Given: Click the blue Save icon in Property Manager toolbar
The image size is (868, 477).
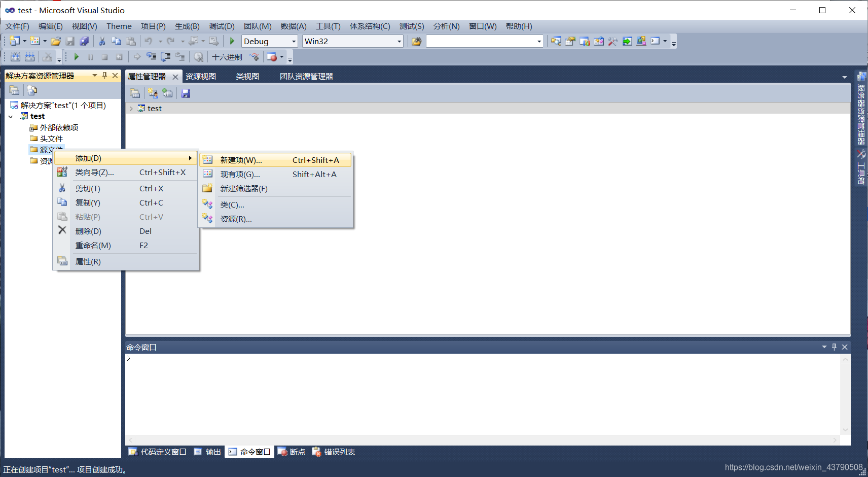Looking at the screenshot, I should 186,93.
